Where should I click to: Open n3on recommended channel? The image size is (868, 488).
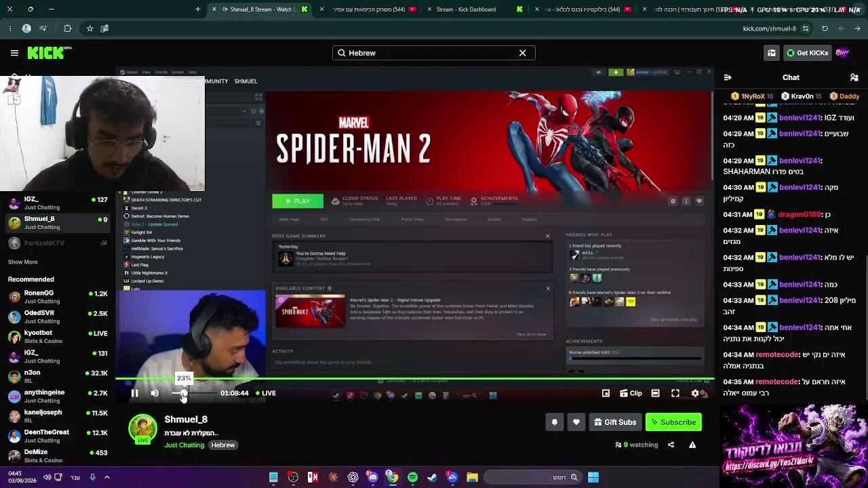click(x=58, y=377)
